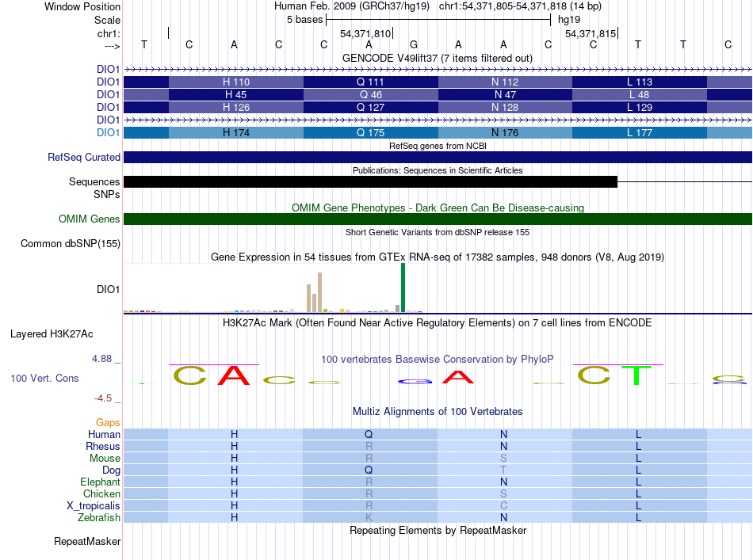Click the DIO1 label beside GTEx expression chart

coord(108,289)
